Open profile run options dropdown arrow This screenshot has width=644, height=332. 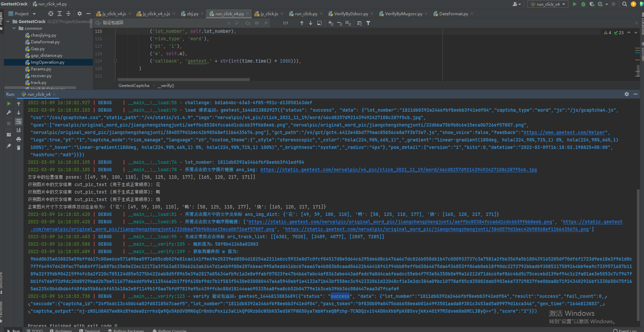pyautogui.click(x=606, y=4)
